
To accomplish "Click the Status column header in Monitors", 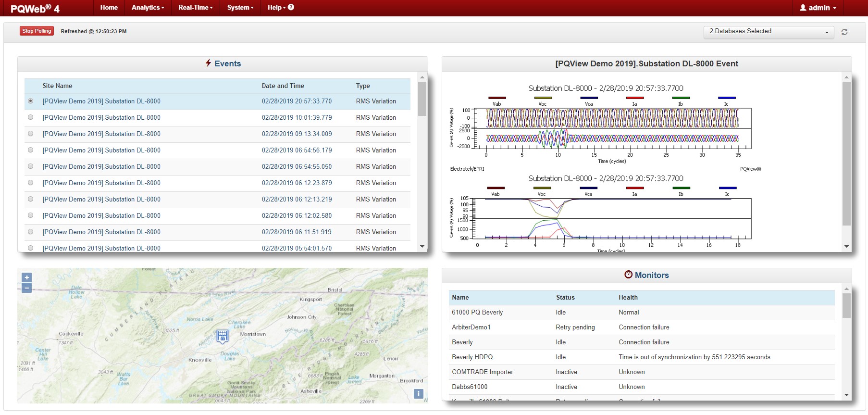I will (x=565, y=297).
